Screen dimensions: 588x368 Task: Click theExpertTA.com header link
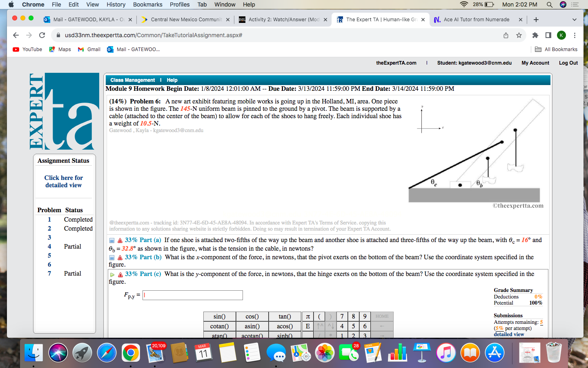point(396,63)
